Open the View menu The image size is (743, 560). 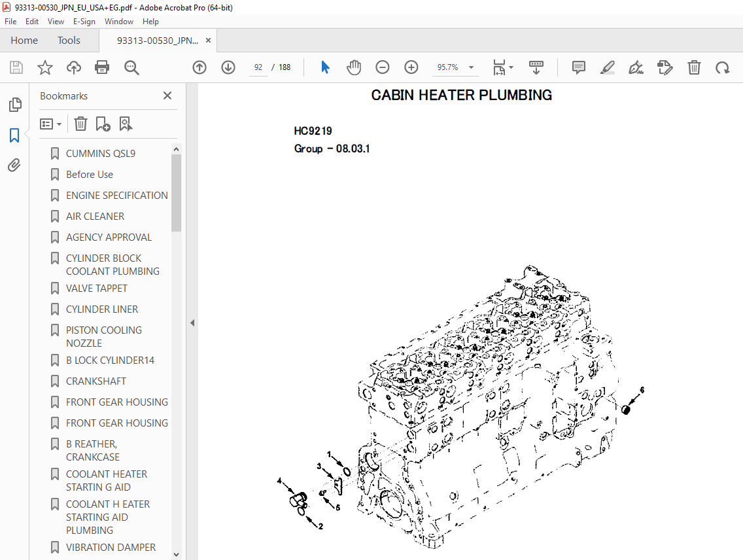(x=56, y=22)
